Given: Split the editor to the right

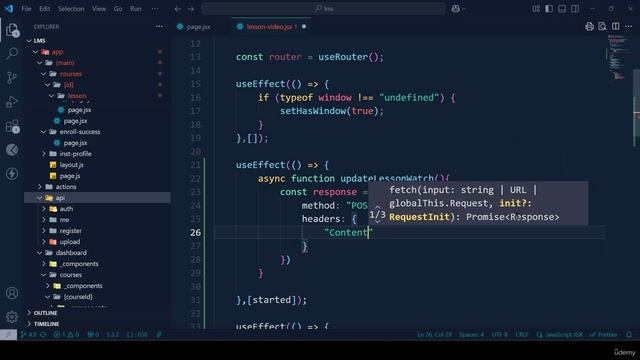Looking at the screenshot, I should click(x=616, y=27).
